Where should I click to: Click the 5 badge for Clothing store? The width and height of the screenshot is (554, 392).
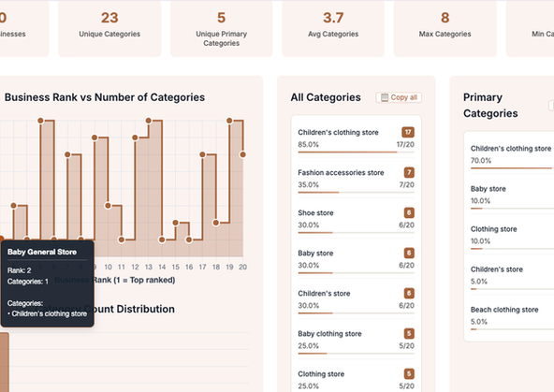[x=409, y=373]
